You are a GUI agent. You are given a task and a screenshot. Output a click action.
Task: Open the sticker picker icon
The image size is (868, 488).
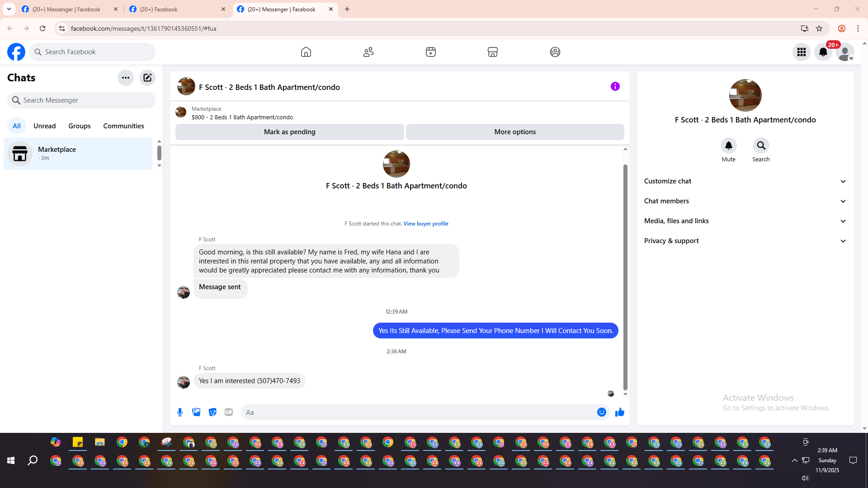pos(212,412)
